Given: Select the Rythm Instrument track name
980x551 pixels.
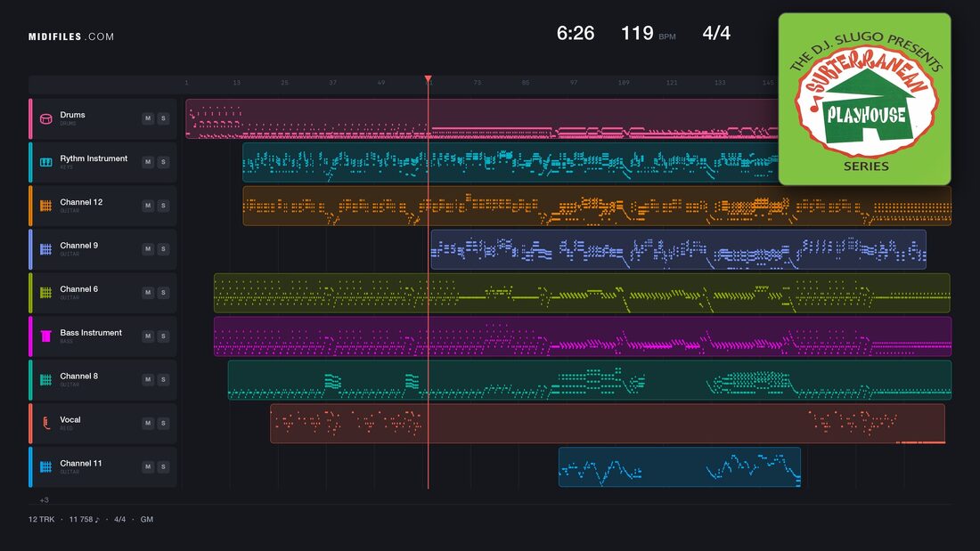Looking at the screenshot, I should 94,158.
